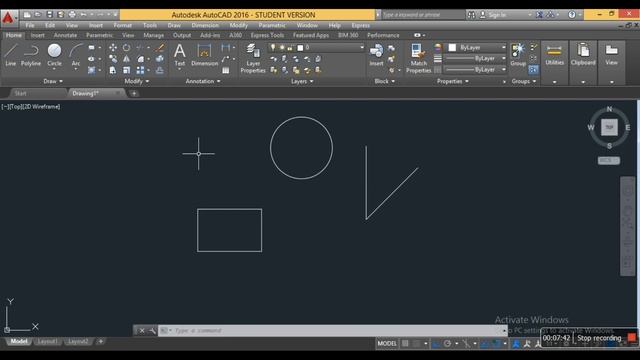The width and height of the screenshot is (640, 360).
Task: Toggle polar tracking in status bar
Action: point(447,344)
